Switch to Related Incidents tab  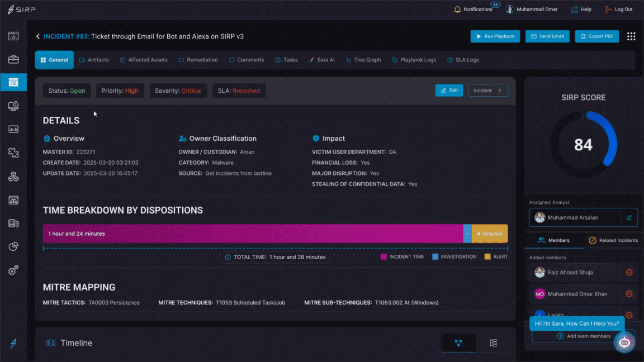[613, 241]
